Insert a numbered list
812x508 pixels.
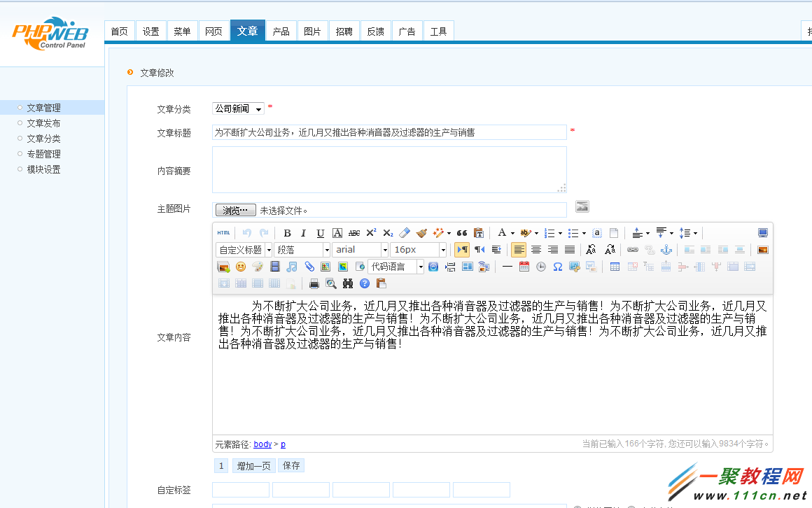(549, 233)
